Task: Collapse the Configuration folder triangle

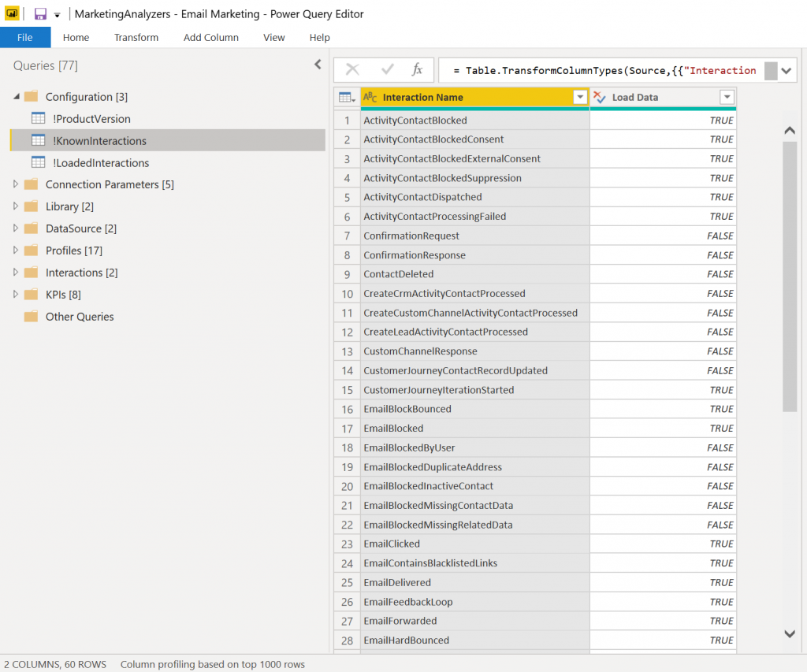Action: 17,97
